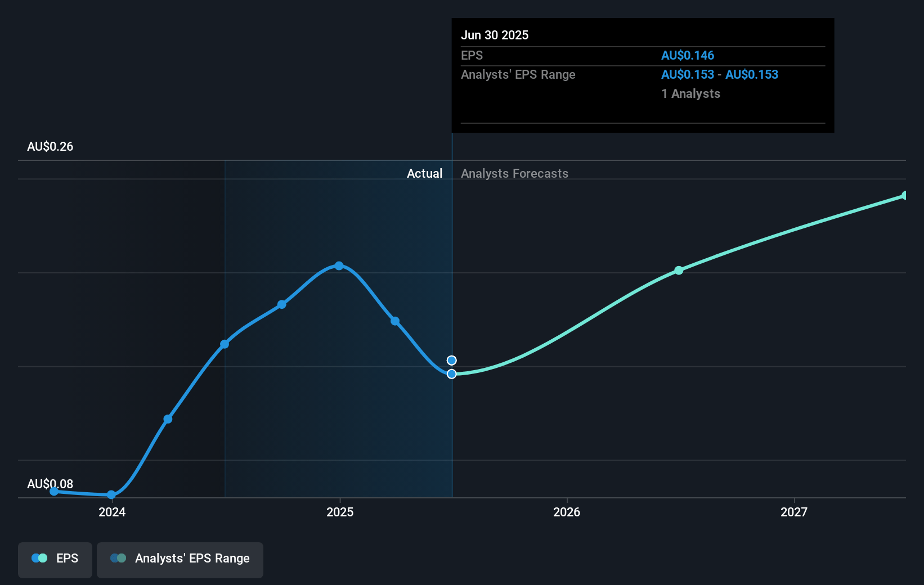924x585 pixels.
Task: Click the 'Actual' section label
Action: pos(424,174)
